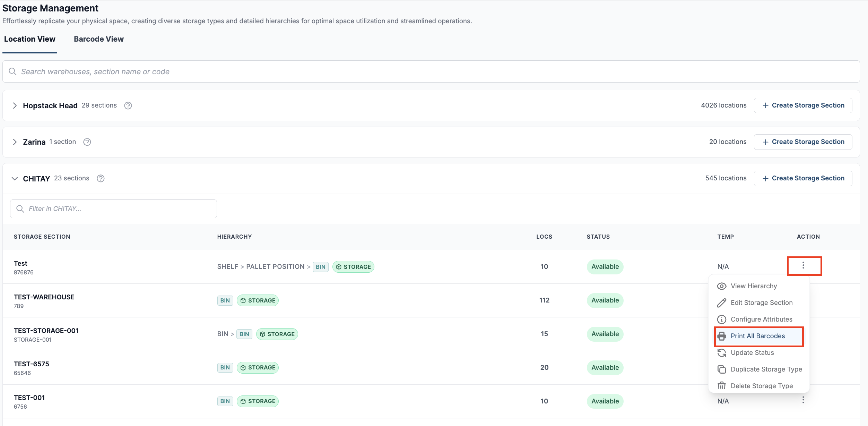Click the STORAGE badge in TEST-STORAGE-001 row
Image resolution: width=868 pixels, height=426 pixels.
[x=277, y=334]
